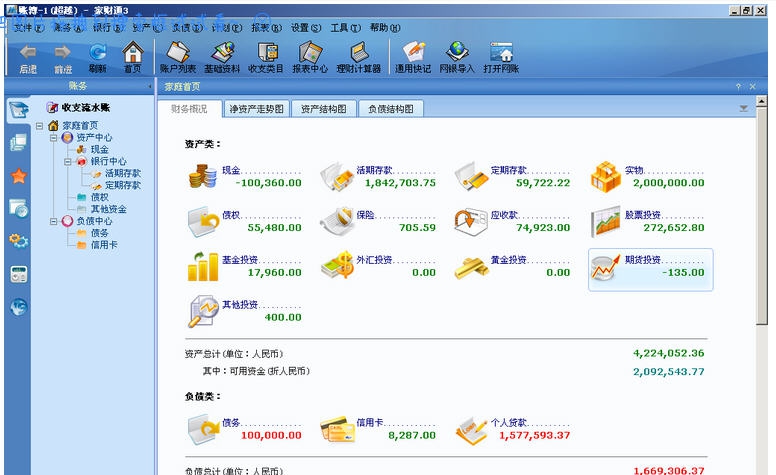Collapse the 资产中心 tree node

click(x=53, y=138)
